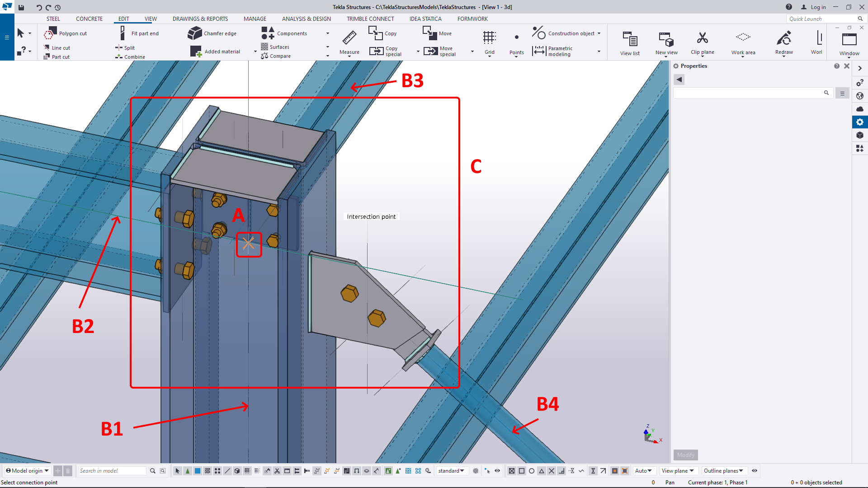The height and width of the screenshot is (488, 868).
Task: Toggle the eye icon beside Outline planes
Action: (x=755, y=471)
